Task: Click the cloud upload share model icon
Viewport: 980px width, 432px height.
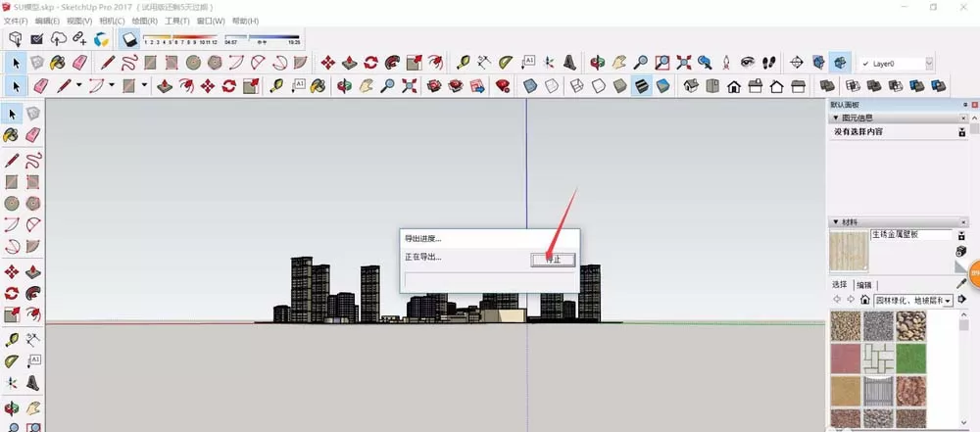Action: click(x=58, y=39)
